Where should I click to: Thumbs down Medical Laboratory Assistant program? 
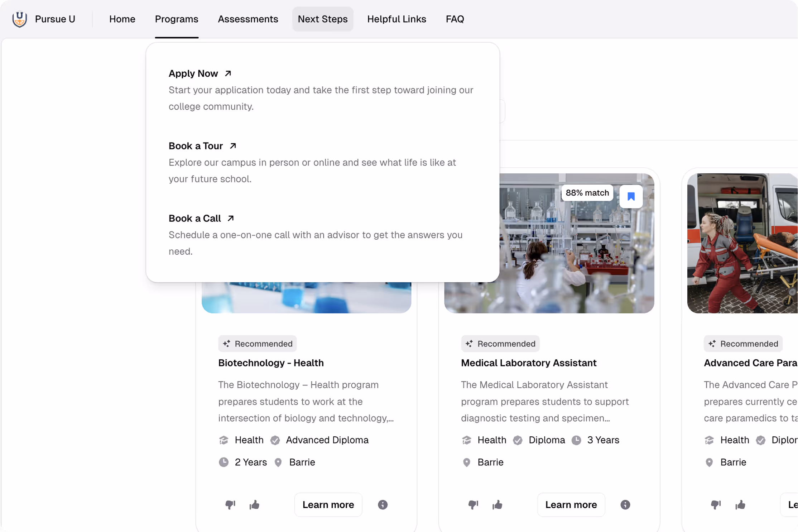pyautogui.click(x=473, y=505)
